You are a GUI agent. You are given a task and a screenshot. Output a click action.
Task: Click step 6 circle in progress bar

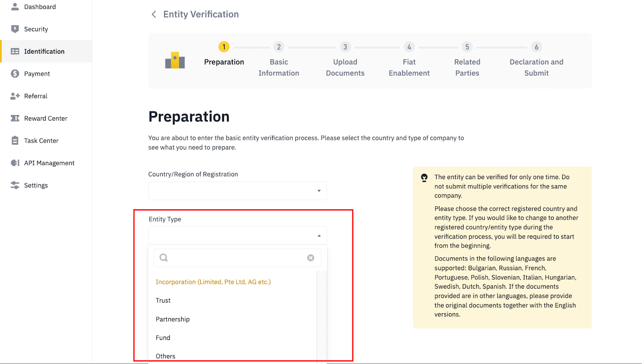tap(536, 47)
